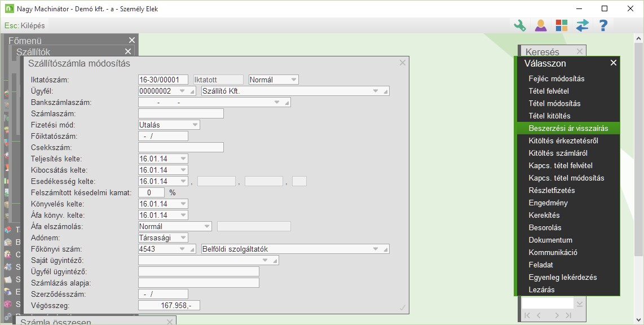Open the colored tiles icon

coord(562,25)
